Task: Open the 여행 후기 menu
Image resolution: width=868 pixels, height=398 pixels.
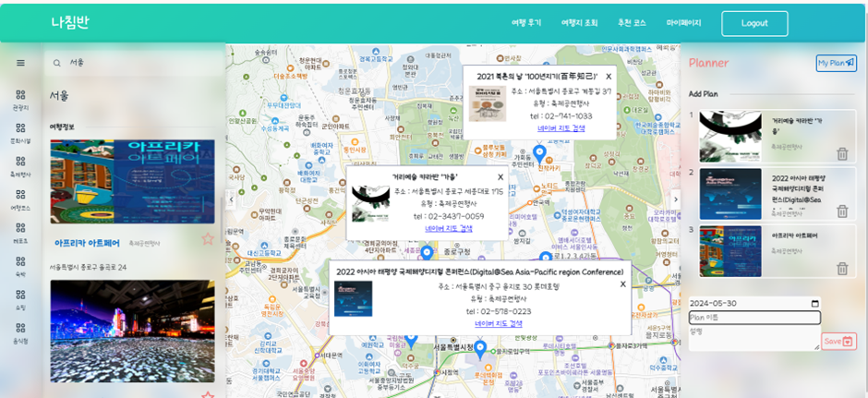Action: [x=526, y=23]
